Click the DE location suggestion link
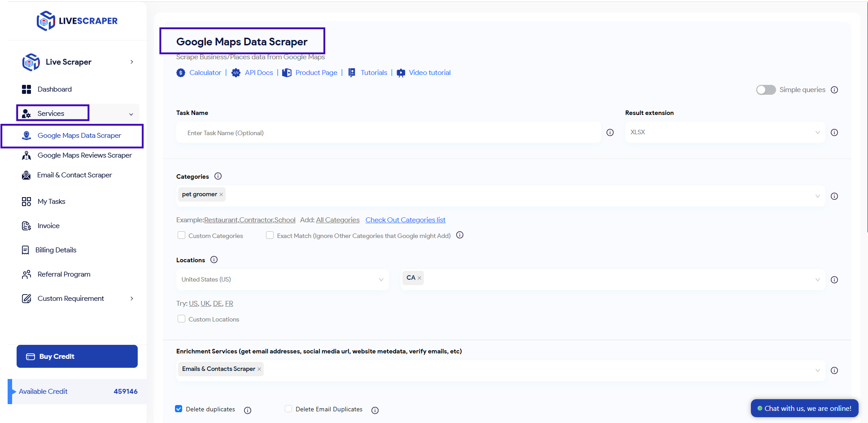This screenshot has height=423, width=868. 217,304
